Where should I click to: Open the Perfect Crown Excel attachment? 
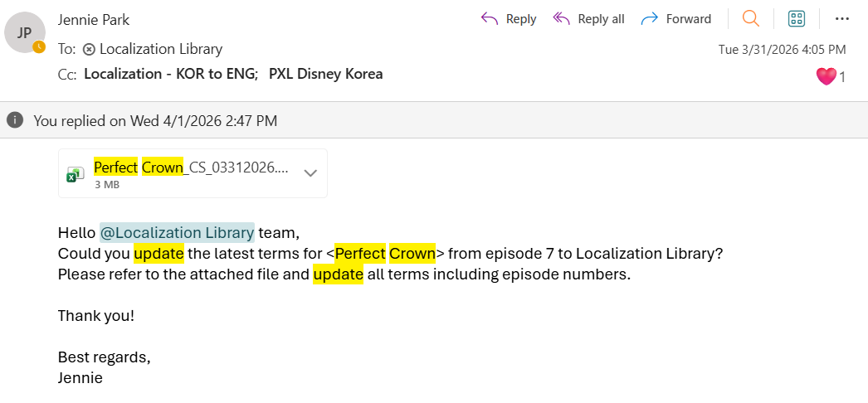[x=193, y=173]
